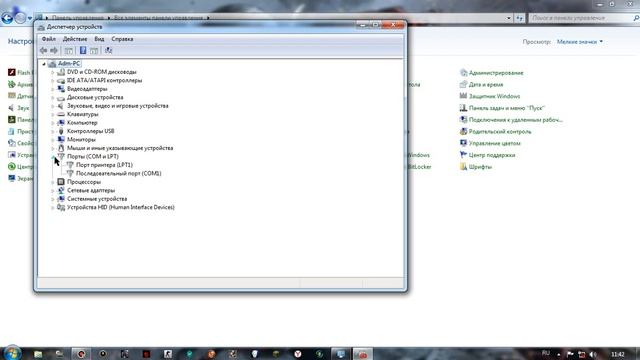
Task: Collapse the Adm-PC root node
Action: tap(44, 64)
